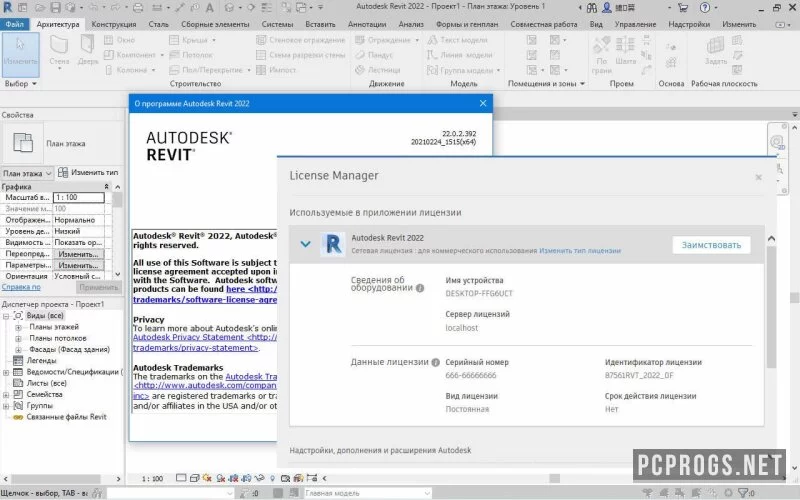Click the filter icon in the status bar
Screen dimensions: 800x500
coord(743,493)
